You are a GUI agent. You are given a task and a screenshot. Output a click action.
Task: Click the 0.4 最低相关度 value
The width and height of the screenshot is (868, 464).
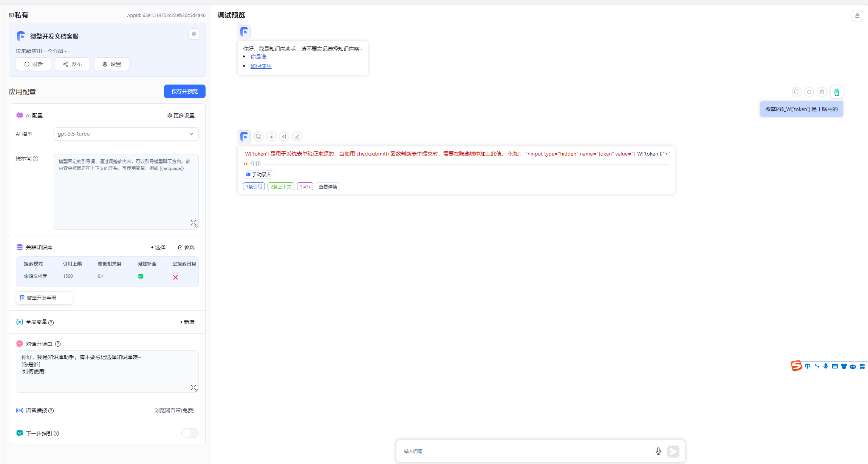click(101, 276)
